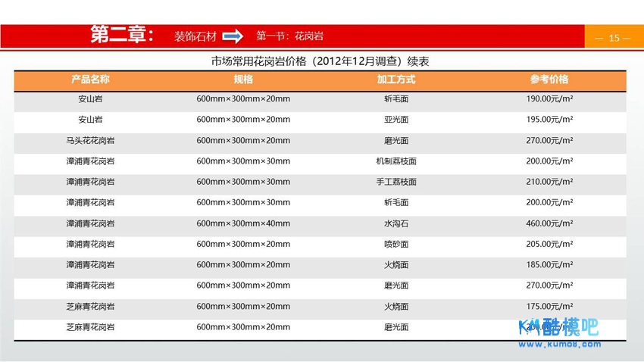Click the 190.00元/m² price cell

pyautogui.click(x=549, y=99)
